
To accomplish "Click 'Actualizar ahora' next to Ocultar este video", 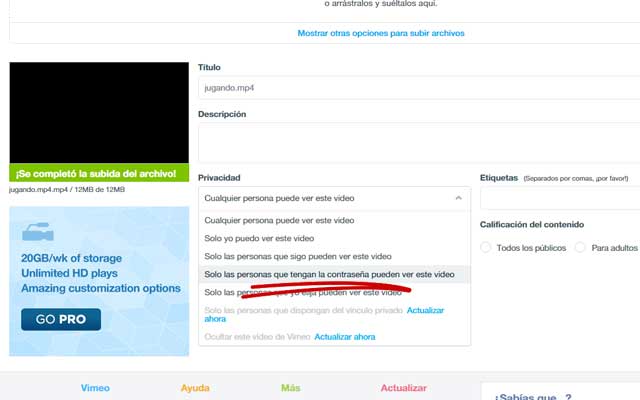I will 345,337.
